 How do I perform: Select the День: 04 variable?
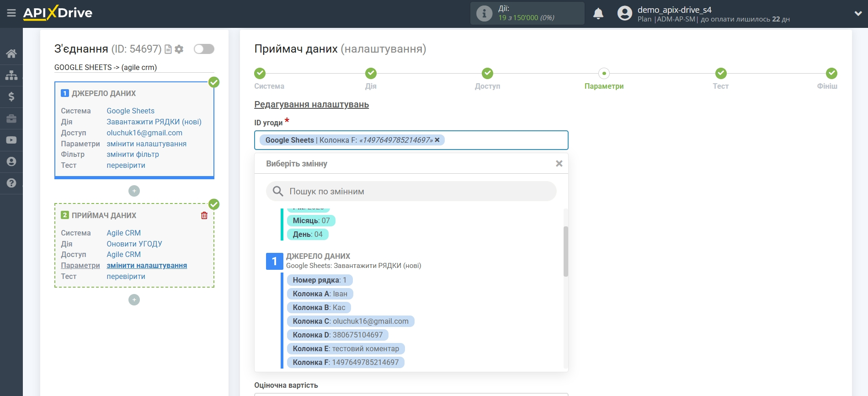coord(308,234)
